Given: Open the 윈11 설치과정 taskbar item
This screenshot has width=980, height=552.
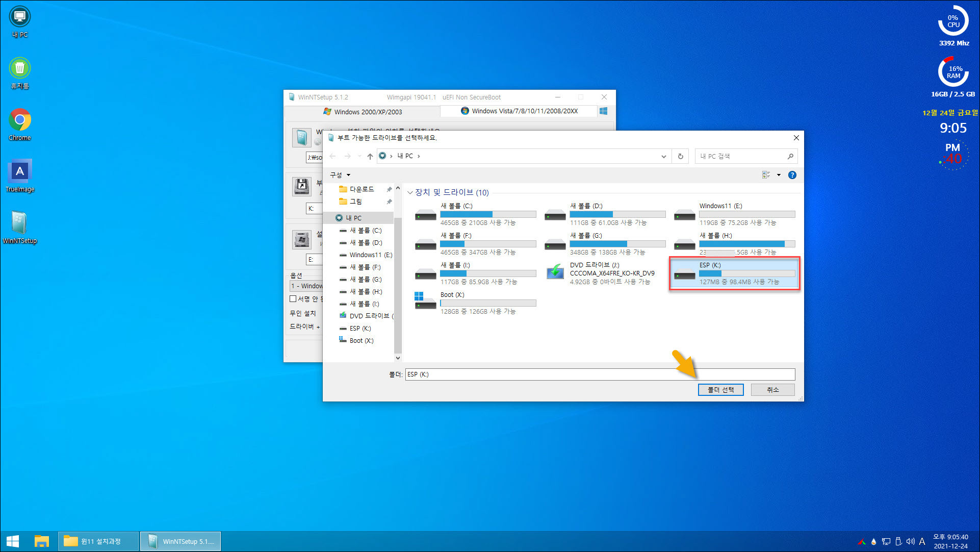Looking at the screenshot, I should [98, 541].
